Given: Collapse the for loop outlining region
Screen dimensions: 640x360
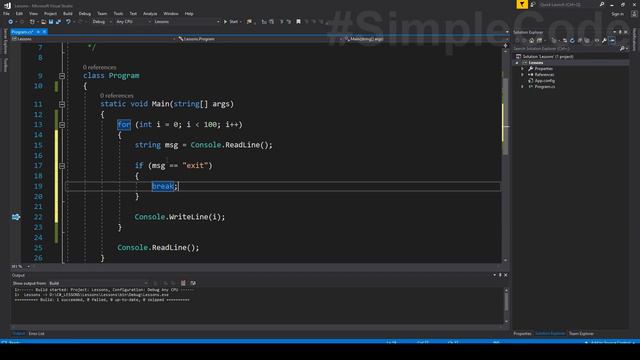Looking at the screenshot, I should 62,125.
